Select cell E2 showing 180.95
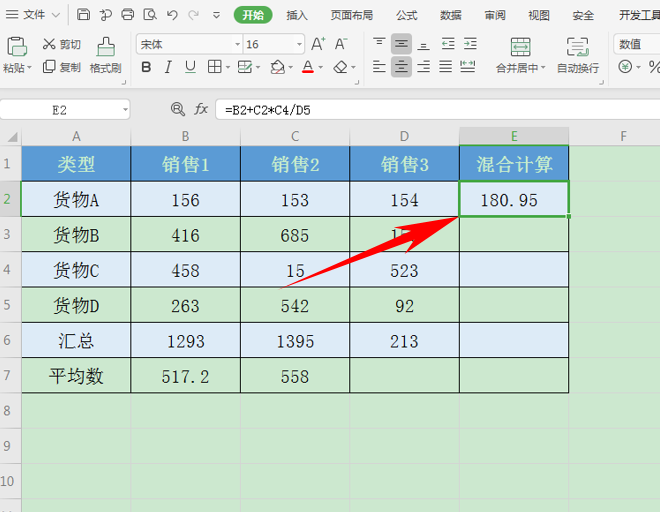660x512 pixels. [514, 199]
